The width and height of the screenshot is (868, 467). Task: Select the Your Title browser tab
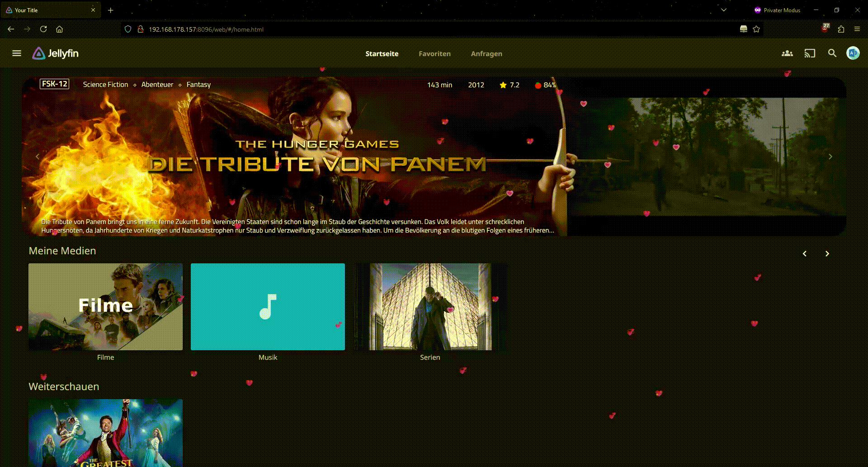click(51, 10)
